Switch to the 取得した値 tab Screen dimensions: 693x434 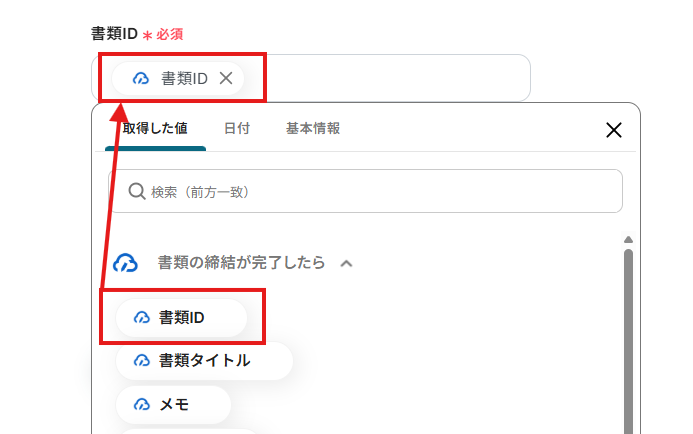coord(155,128)
